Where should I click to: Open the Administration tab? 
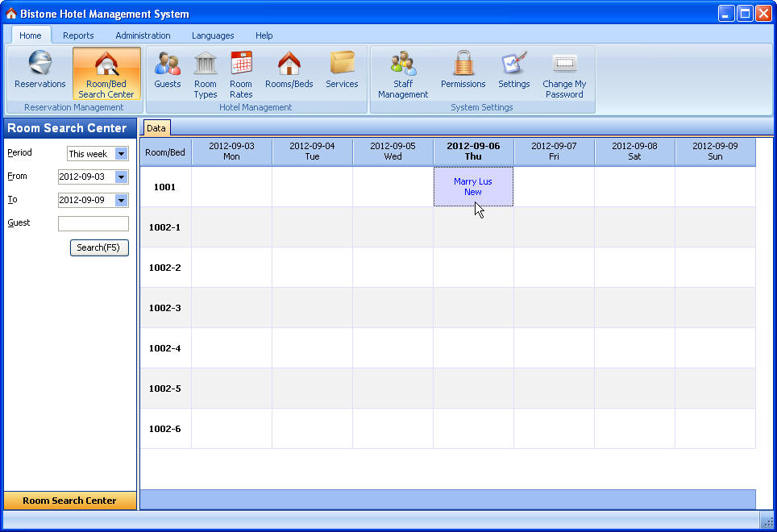click(143, 35)
